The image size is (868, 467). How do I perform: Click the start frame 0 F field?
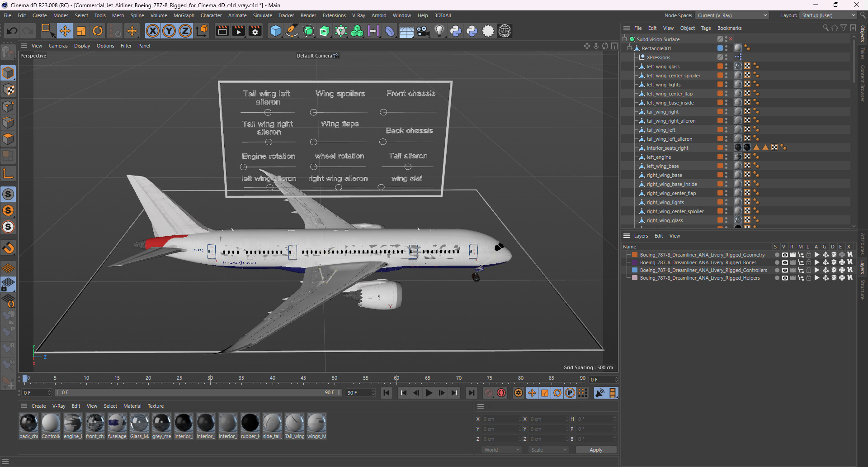36,393
